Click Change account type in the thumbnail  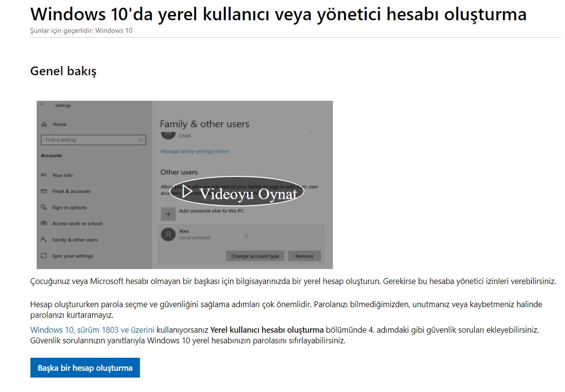(255, 256)
